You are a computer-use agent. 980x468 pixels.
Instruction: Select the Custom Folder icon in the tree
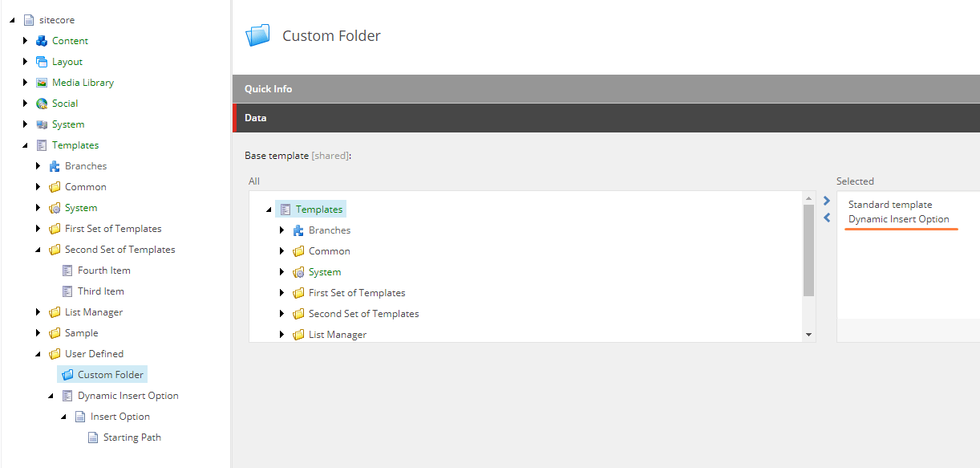click(67, 374)
